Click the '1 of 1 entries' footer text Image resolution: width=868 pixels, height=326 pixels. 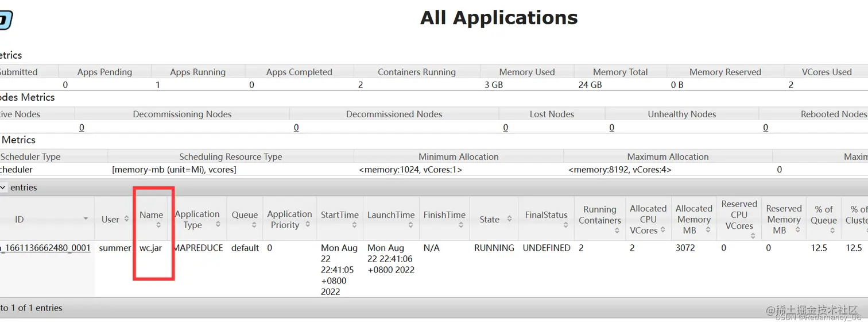[36, 308]
